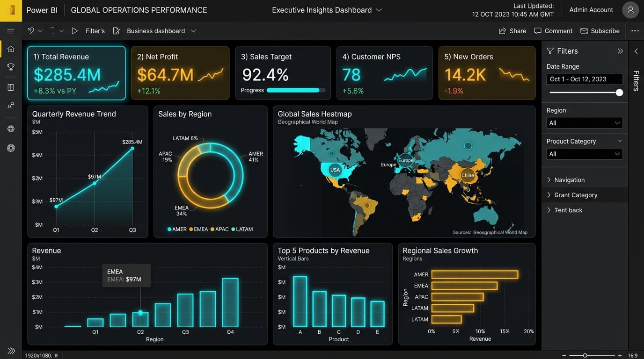The height and width of the screenshot is (359, 644).
Task: Select the Total Revenue KPI card
Action: coord(76,73)
